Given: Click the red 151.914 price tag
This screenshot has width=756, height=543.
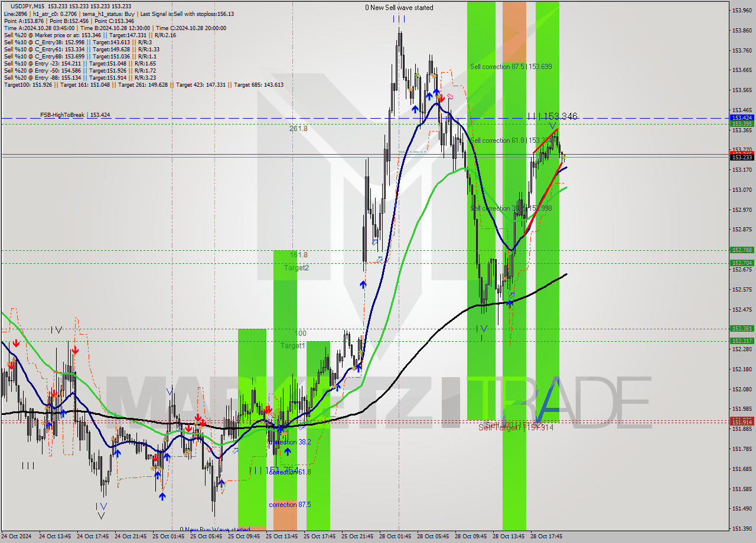Looking at the screenshot, I should (742, 422).
